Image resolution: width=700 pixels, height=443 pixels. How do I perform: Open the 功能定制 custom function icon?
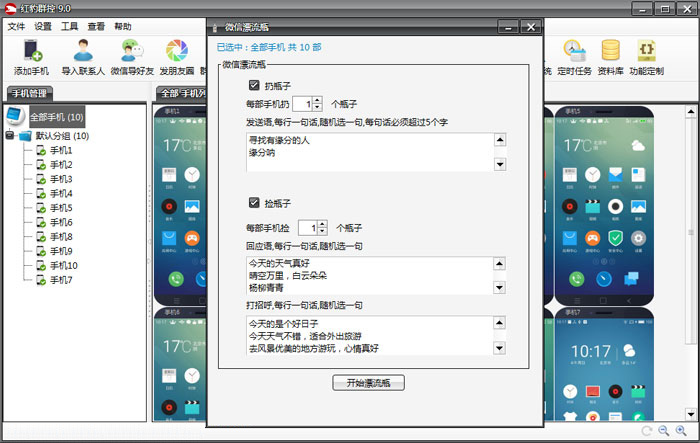click(646, 50)
